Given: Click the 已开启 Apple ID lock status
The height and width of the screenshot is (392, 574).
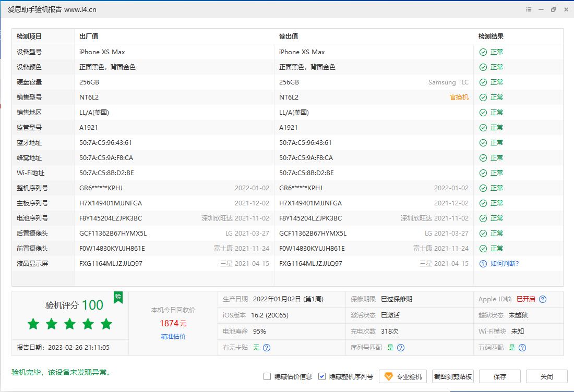Looking at the screenshot, I should pos(525,299).
